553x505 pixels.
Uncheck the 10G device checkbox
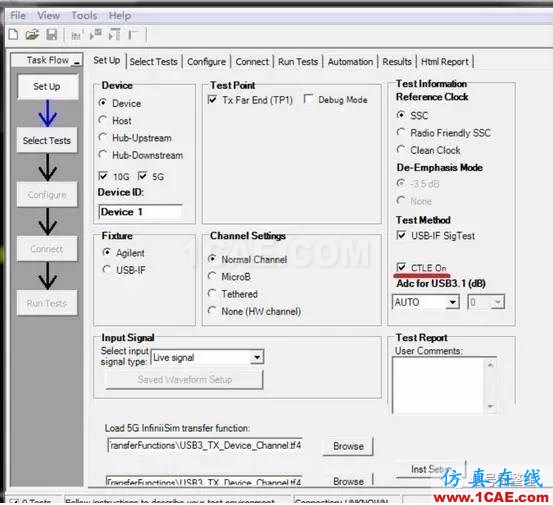point(103,176)
